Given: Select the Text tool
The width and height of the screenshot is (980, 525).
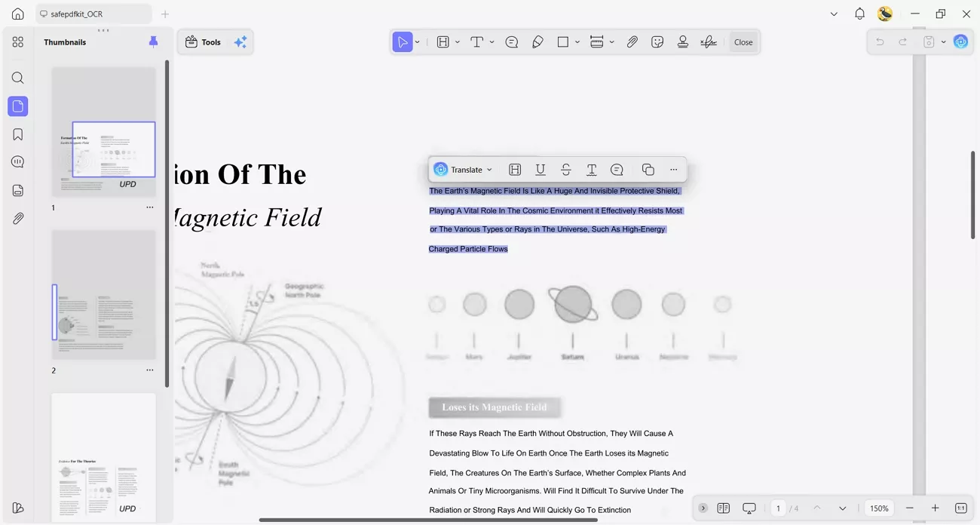Looking at the screenshot, I should (478, 41).
